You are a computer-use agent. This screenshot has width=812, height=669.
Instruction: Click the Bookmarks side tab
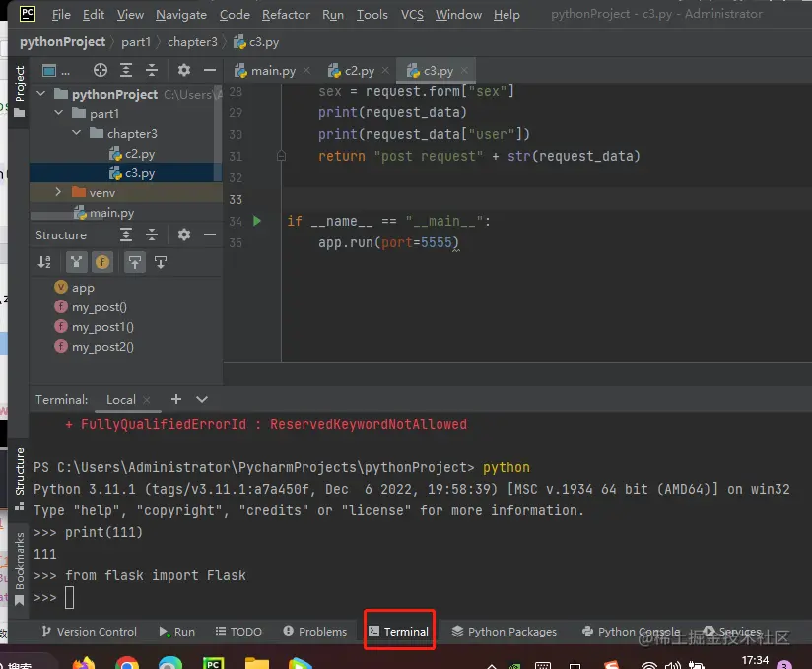click(19, 569)
